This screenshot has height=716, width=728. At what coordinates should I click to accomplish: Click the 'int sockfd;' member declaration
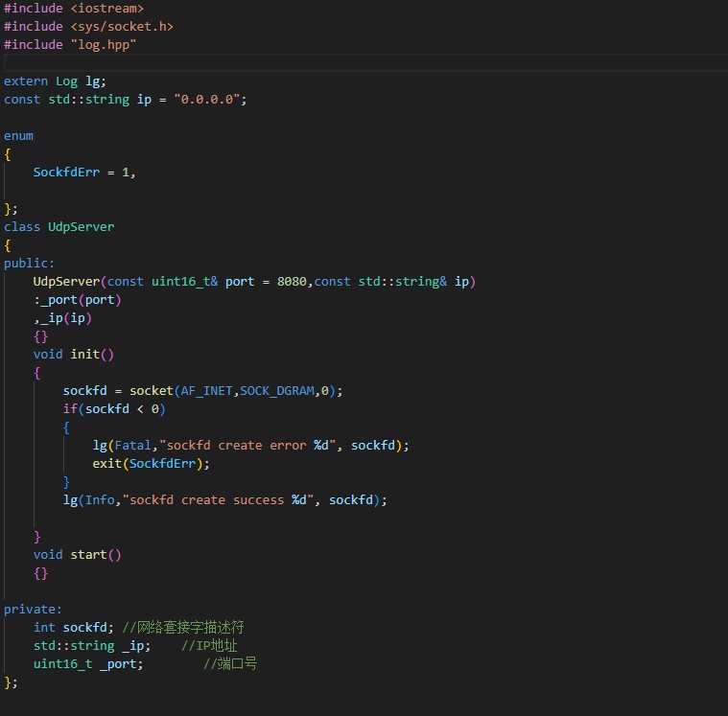tap(73, 628)
